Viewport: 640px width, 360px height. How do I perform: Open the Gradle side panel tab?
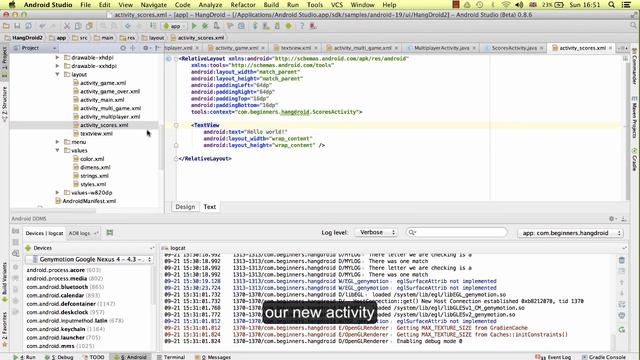point(634,160)
